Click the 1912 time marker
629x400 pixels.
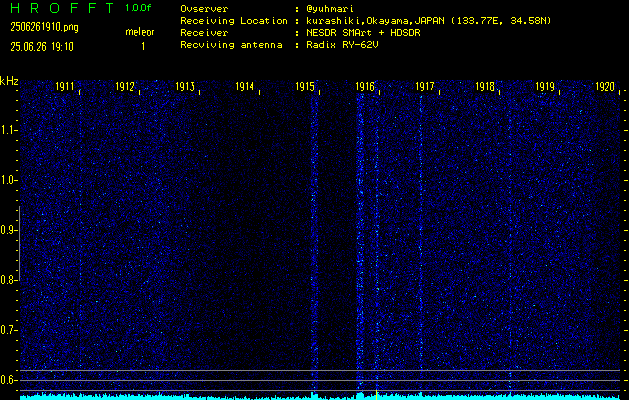[125, 86]
